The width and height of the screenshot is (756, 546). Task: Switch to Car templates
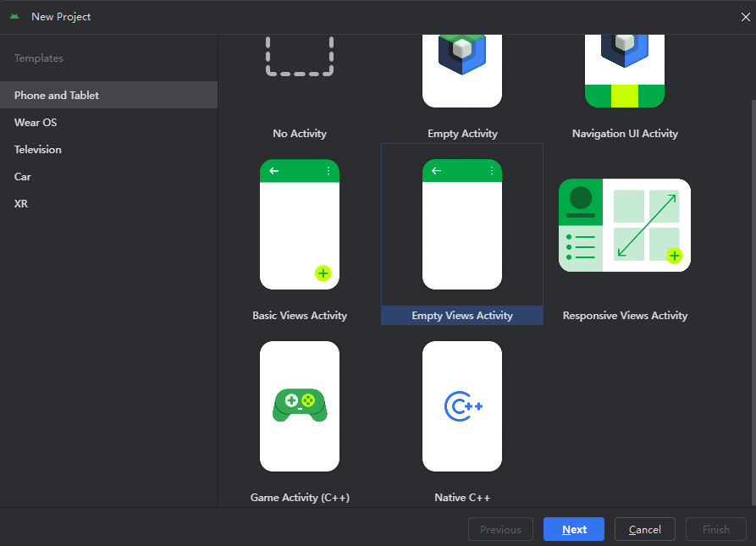point(108,176)
